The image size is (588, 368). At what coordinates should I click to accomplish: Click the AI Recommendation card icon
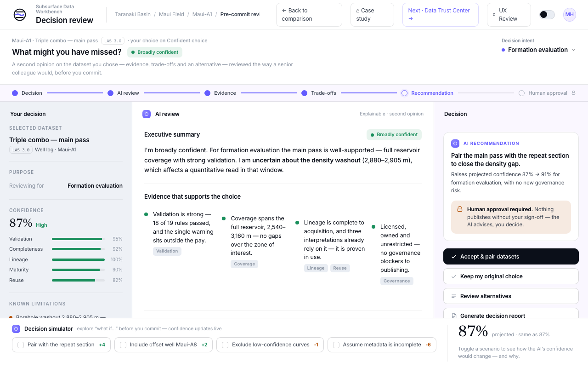pos(455,144)
